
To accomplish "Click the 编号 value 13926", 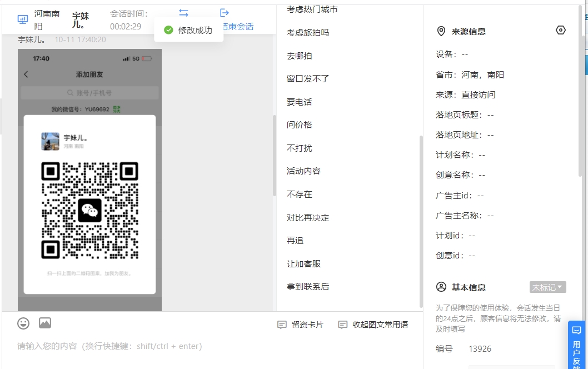I will pyautogui.click(x=480, y=349).
